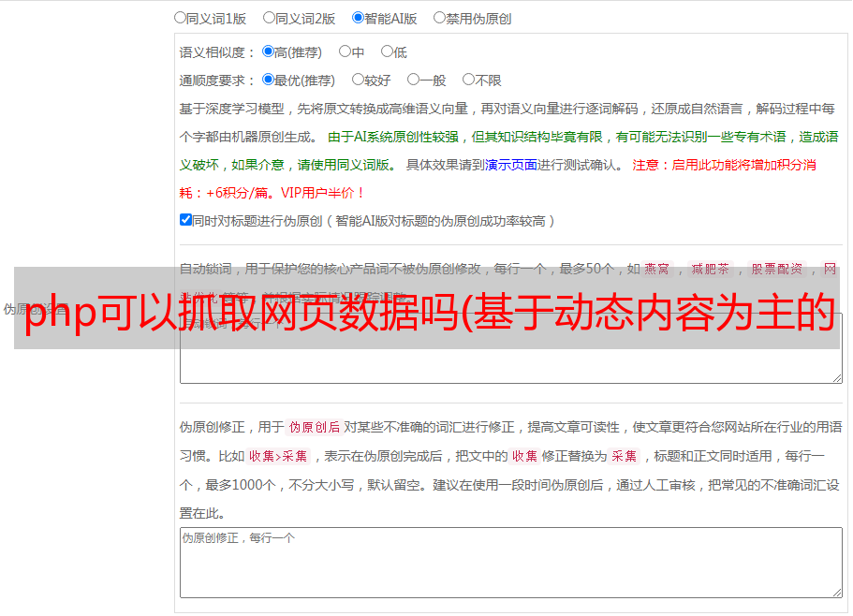This screenshot has width=853, height=616.
Task: Click the red 采集 example tag
Action: pyautogui.click(x=624, y=456)
